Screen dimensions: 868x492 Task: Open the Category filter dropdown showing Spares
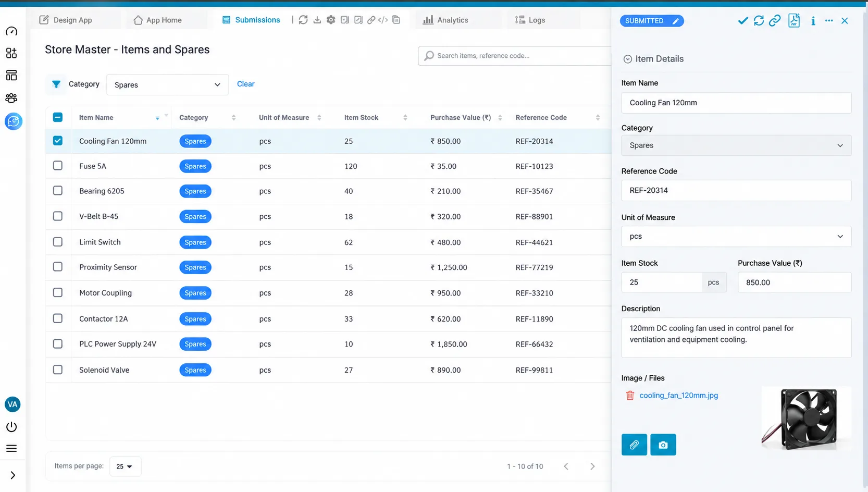[167, 84]
